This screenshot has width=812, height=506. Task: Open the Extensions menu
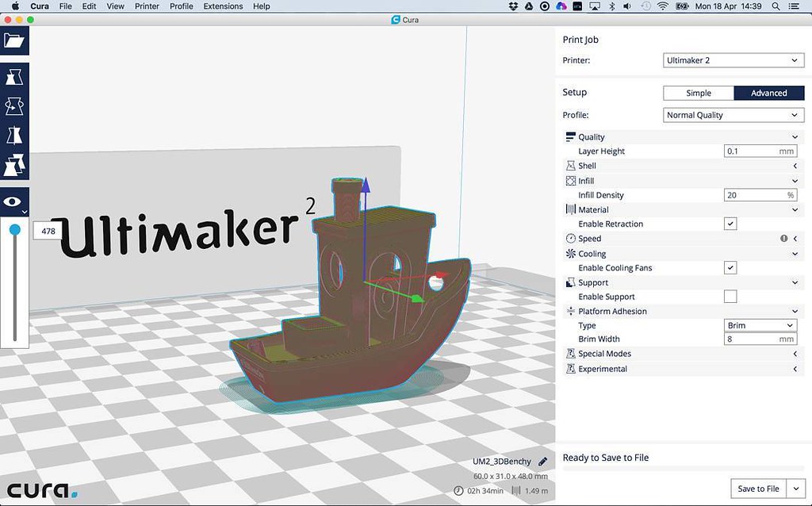pos(223,6)
